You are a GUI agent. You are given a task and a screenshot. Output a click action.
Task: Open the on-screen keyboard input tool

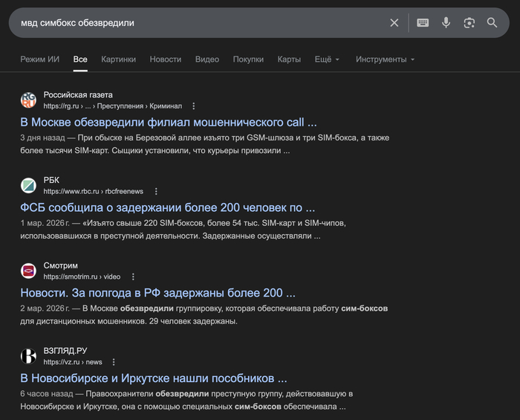coord(423,23)
